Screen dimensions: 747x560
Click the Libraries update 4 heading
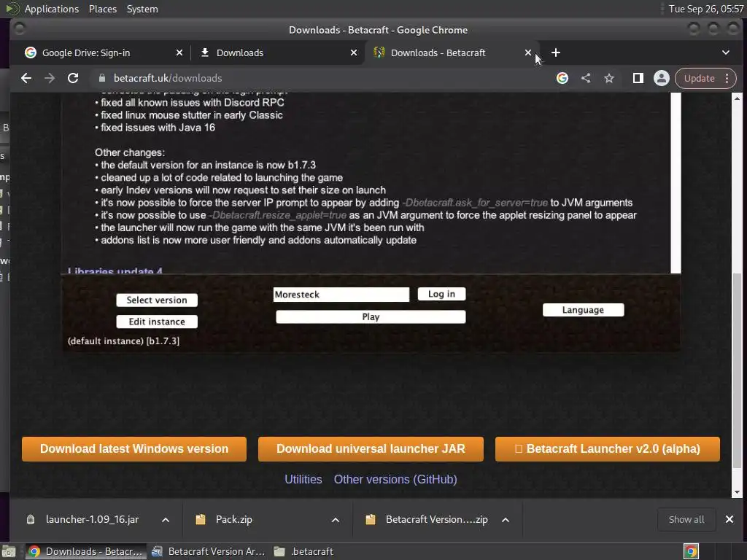tap(115, 271)
